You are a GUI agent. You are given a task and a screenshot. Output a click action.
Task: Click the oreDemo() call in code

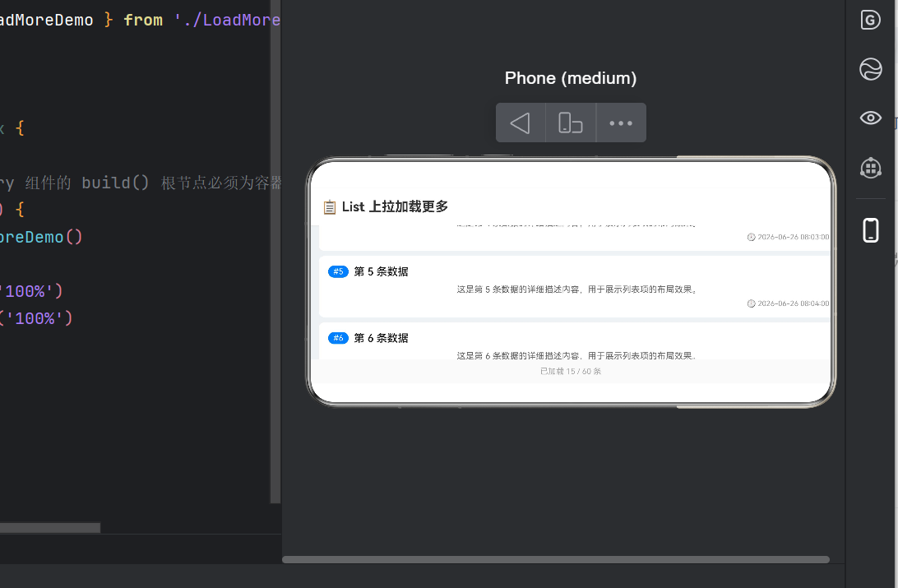pyautogui.click(x=41, y=237)
